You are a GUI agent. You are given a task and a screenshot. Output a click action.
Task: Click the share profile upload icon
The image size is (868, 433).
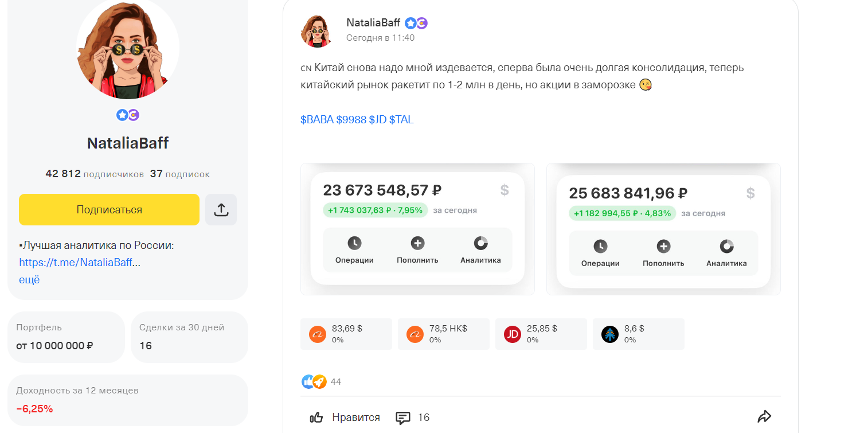221,210
